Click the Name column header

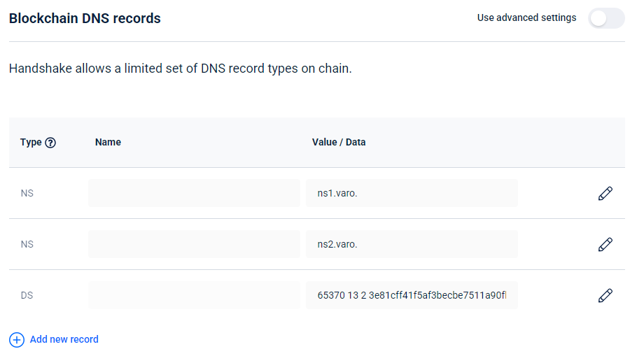108,142
